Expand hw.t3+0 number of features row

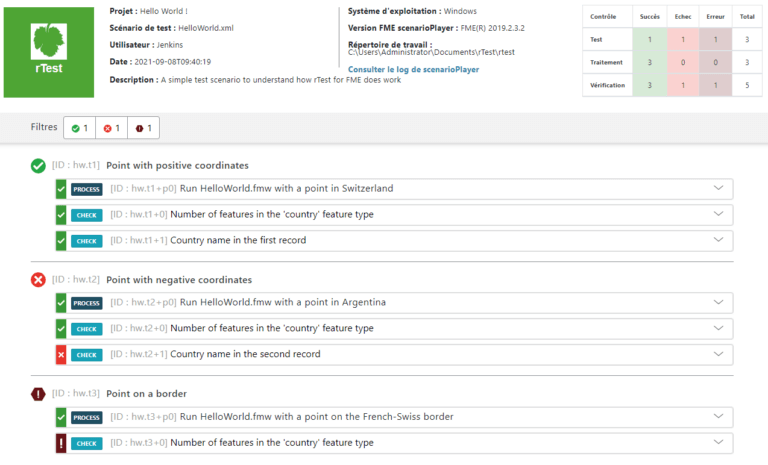718,442
